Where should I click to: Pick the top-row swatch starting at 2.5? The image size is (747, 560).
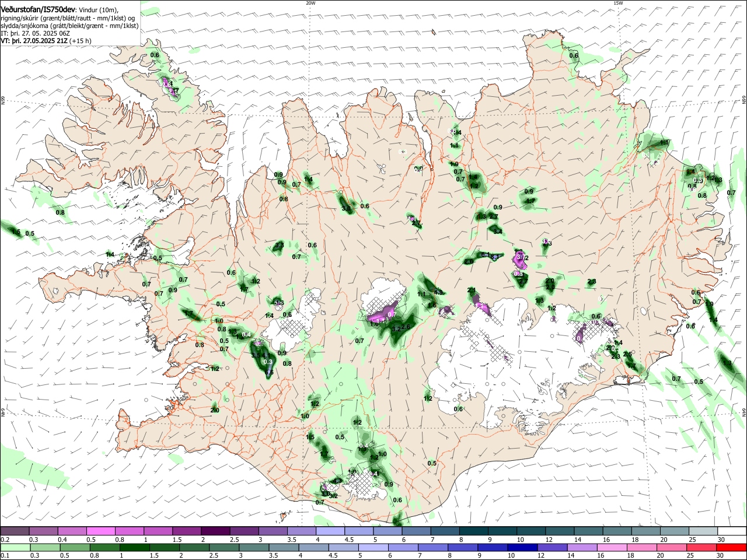click(244, 530)
